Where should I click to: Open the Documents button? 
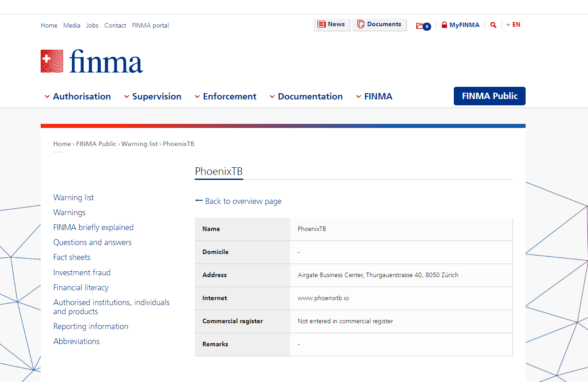point(380,24)
